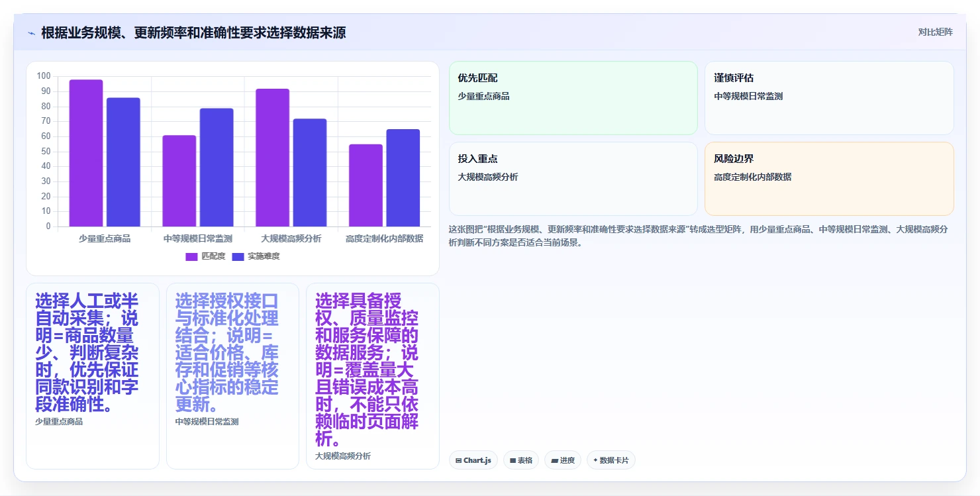Select the 谨慎评估 matrix card

pos(829,98)
